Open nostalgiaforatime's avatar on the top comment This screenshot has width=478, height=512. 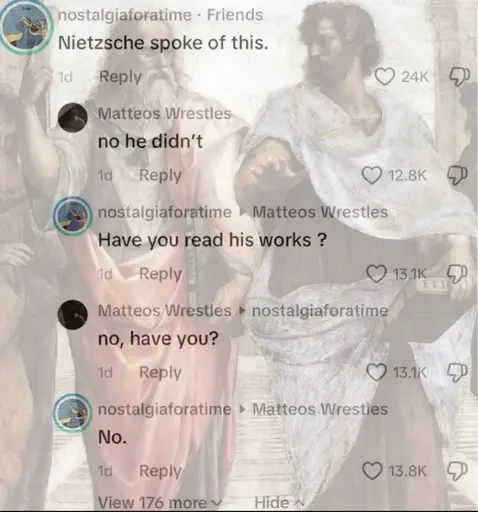click(26, 27)
